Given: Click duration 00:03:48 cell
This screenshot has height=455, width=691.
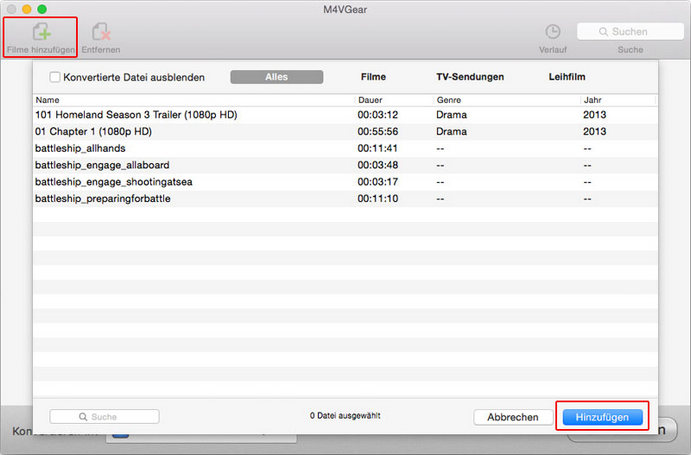Looking at the screenshot, I should (378, 165).
